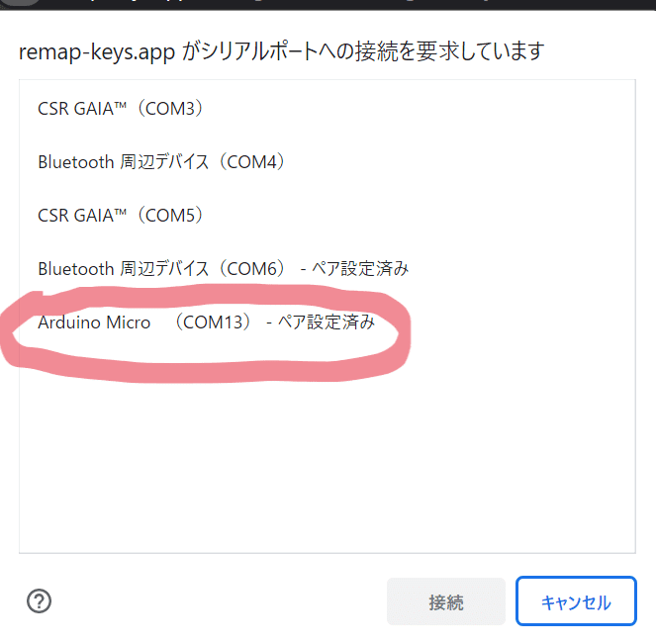Click the COM13 text in circled entry
Image resolution: width=656 pixels, height=644 pixels.
click(213, 322)
